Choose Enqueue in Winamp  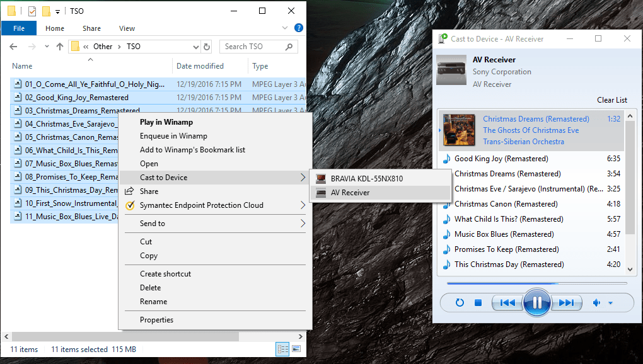pos(173,136)
